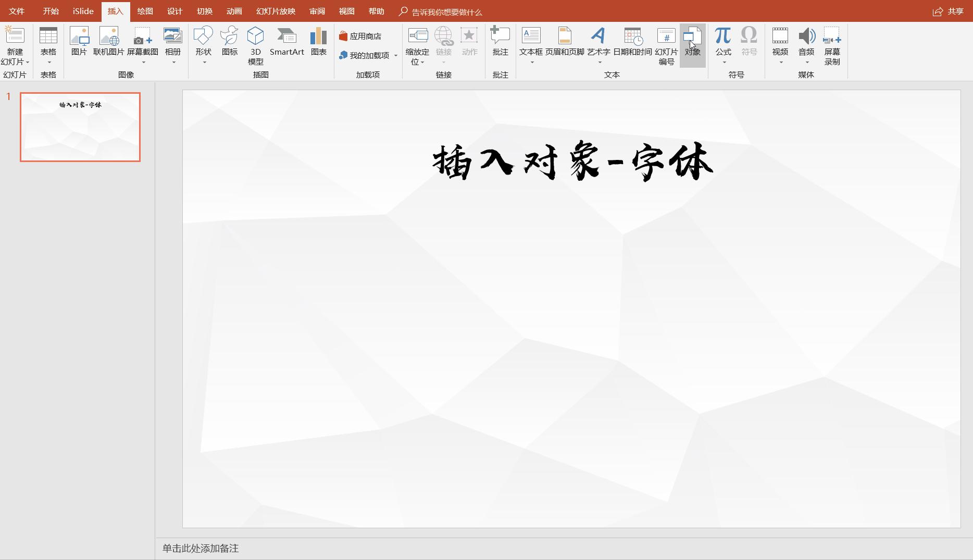Click the Picture (图片) insert icon

coord(79,42)
